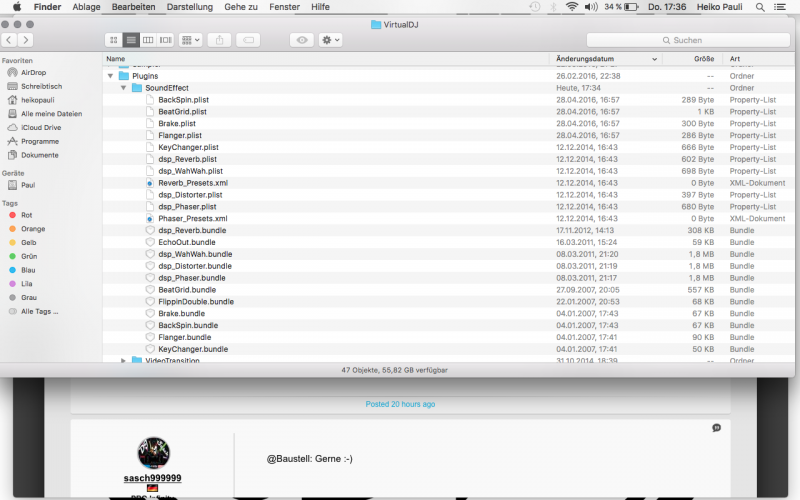Select the Lila tag
This screenshot has height=500, width=800.
click(x=27, y=284)
